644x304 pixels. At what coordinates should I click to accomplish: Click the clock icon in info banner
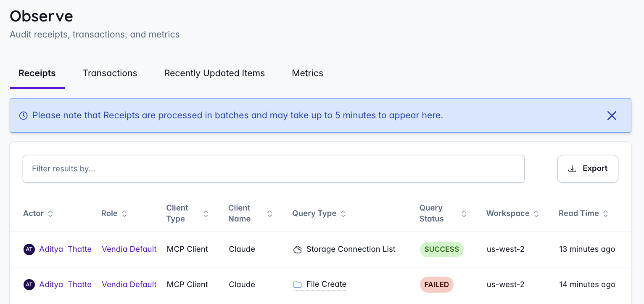point(24,116)
